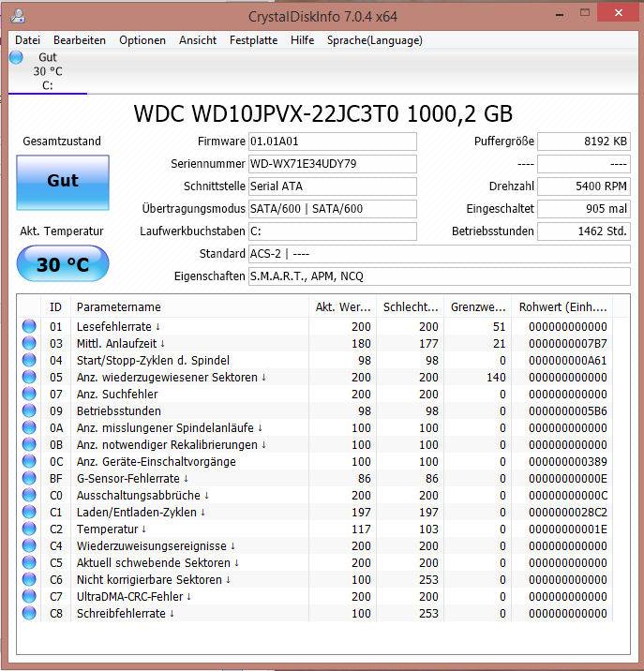The width and height of the screenshot is (644, 671).
Task: Click status icon of Ausschaltungsabbrüche row
Action: coord(29,495)
